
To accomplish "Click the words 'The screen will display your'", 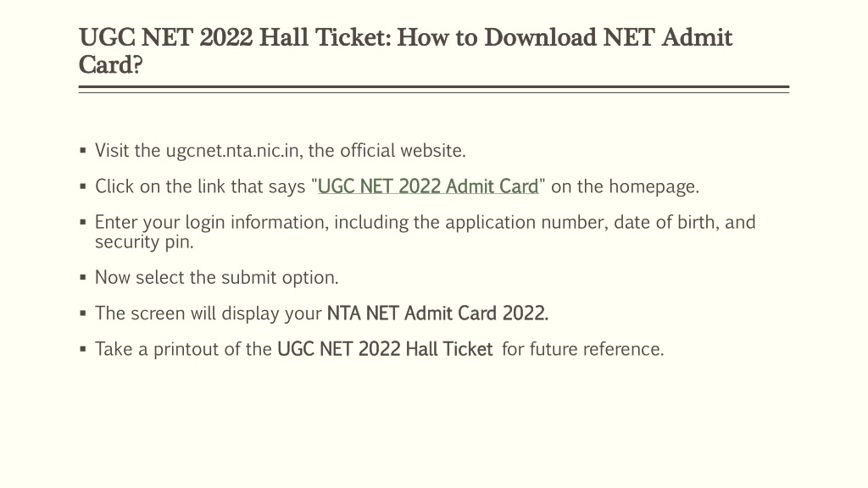I will pos(209,313).
